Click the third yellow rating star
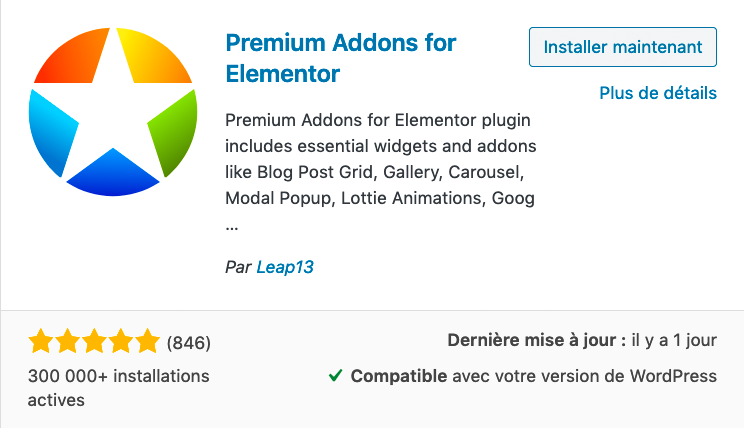The height and width of the screenshot is (428, 744). click(94, 342)
